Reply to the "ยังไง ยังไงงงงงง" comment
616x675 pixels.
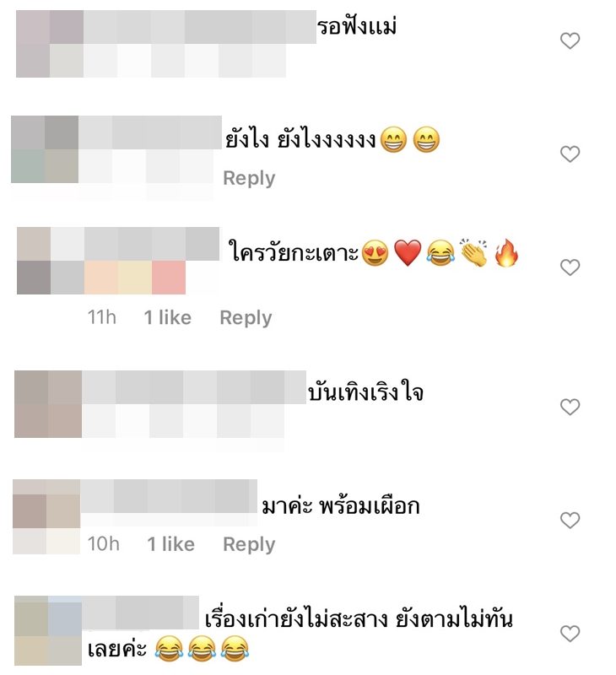249,178
